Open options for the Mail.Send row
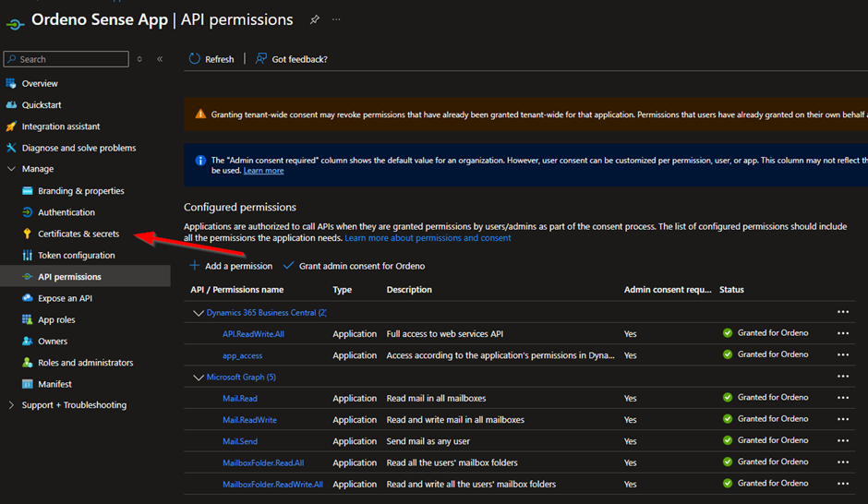This screenshot has height=504, width=868. tap(842, 440)
